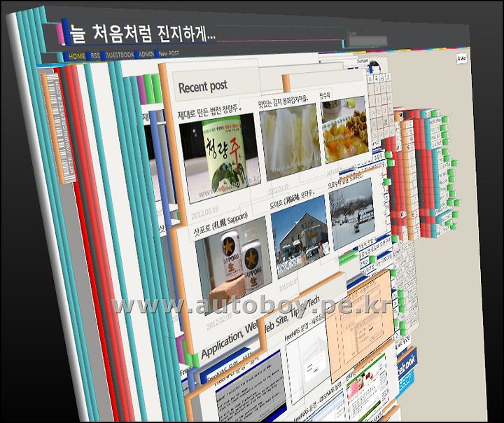Click post title 제대로 만든 법전 청량주
504x423 pixels.
[x=209, y=112]
